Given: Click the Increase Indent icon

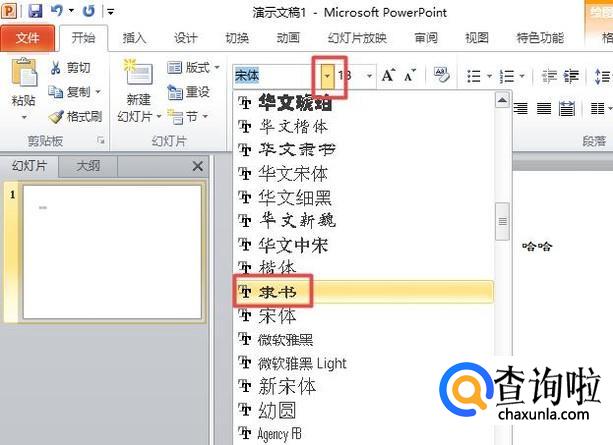Looking at the screenshot, I should click(571, 76).
